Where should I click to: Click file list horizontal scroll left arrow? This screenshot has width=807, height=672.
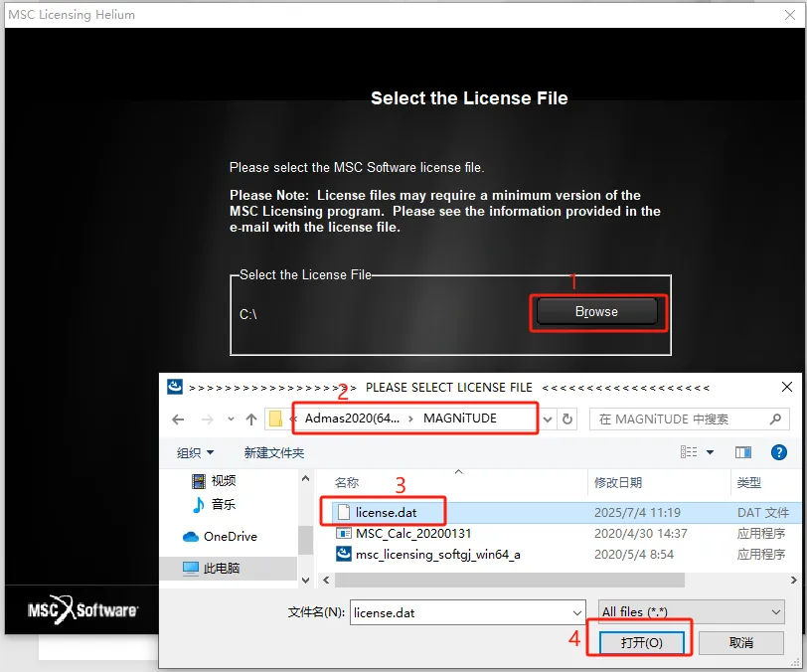click(x=326, y=580)
